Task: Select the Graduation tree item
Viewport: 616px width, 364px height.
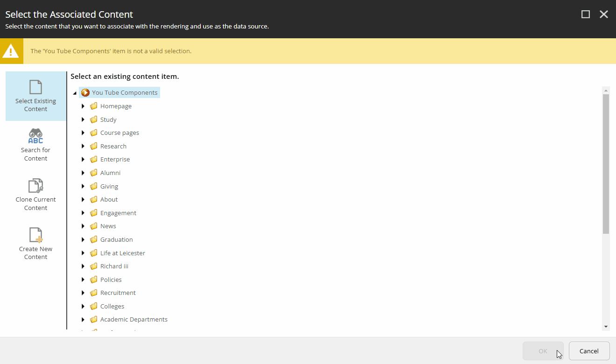Action: [117, 239]
